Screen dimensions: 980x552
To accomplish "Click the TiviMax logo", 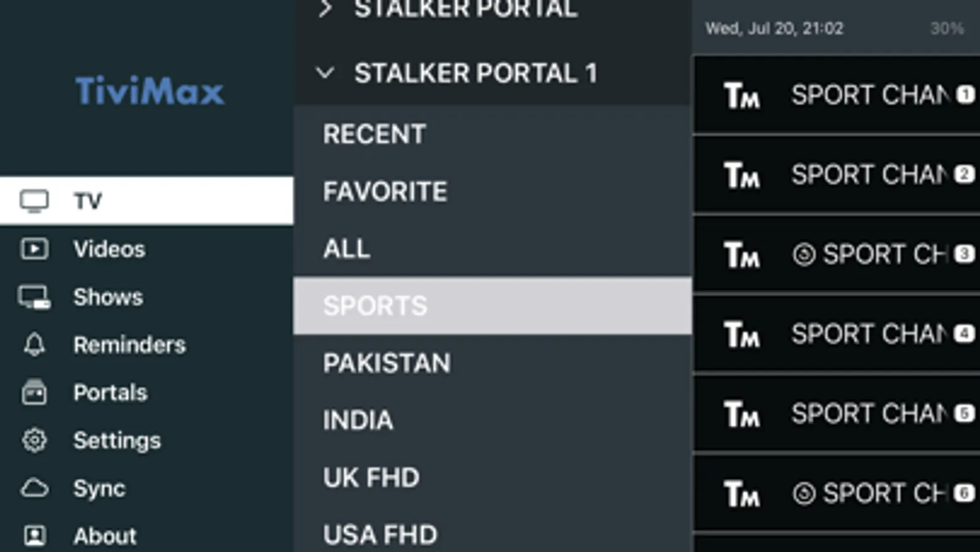I will pos(150,91).
